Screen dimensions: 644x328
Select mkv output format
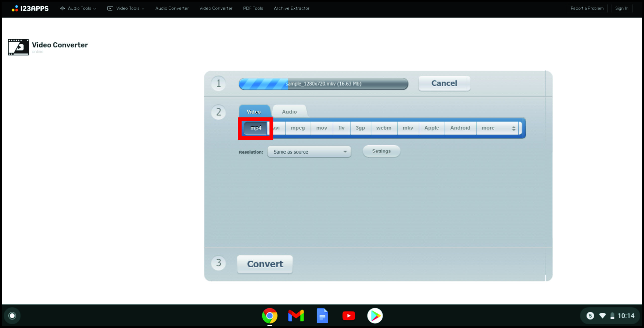tap(408, 128)
